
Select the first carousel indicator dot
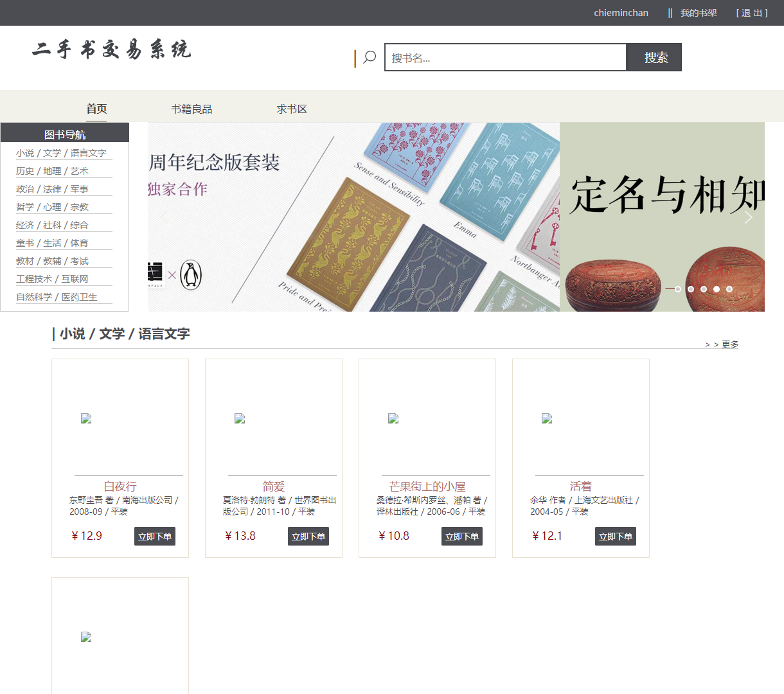click(677, 289)
